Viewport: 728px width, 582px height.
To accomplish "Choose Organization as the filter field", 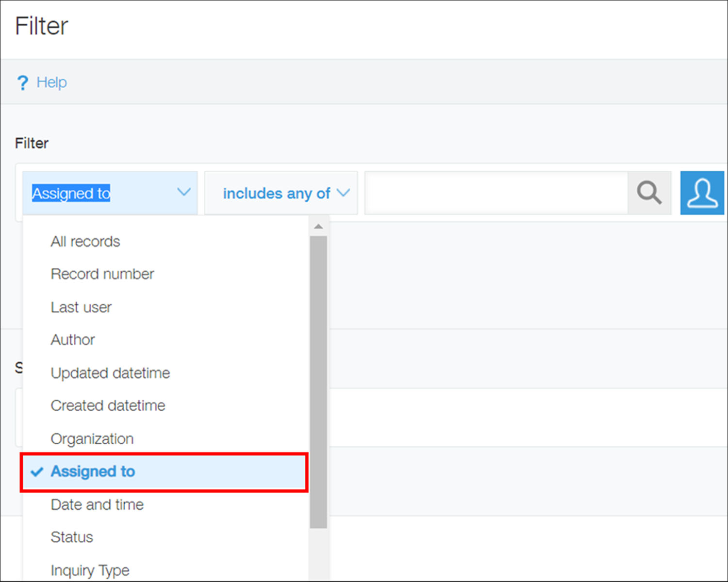I will pos(92,438).
